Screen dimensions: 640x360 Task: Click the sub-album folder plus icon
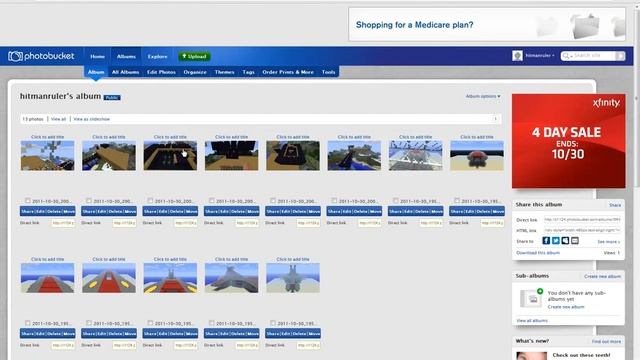531,298
